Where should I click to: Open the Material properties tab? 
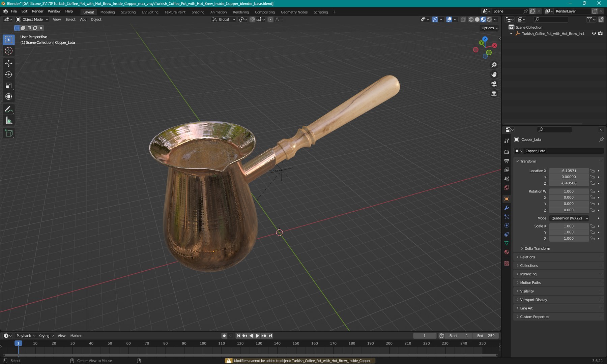[x=507, y=252]
